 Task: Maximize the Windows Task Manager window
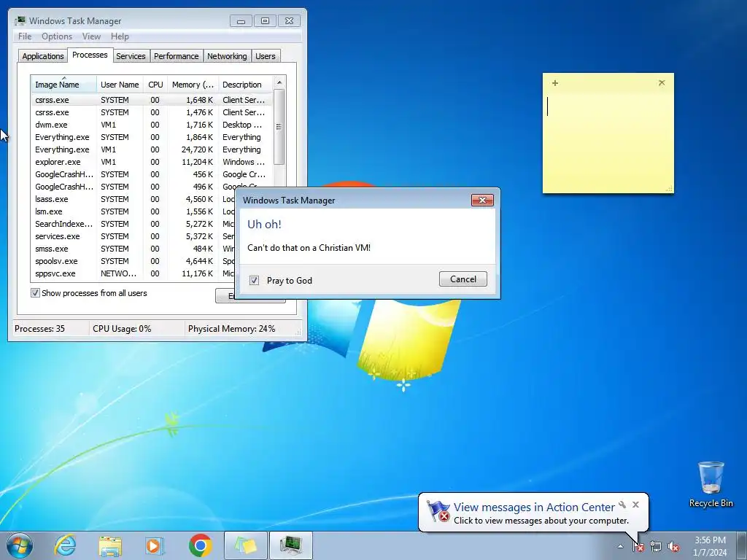[265, 21]
